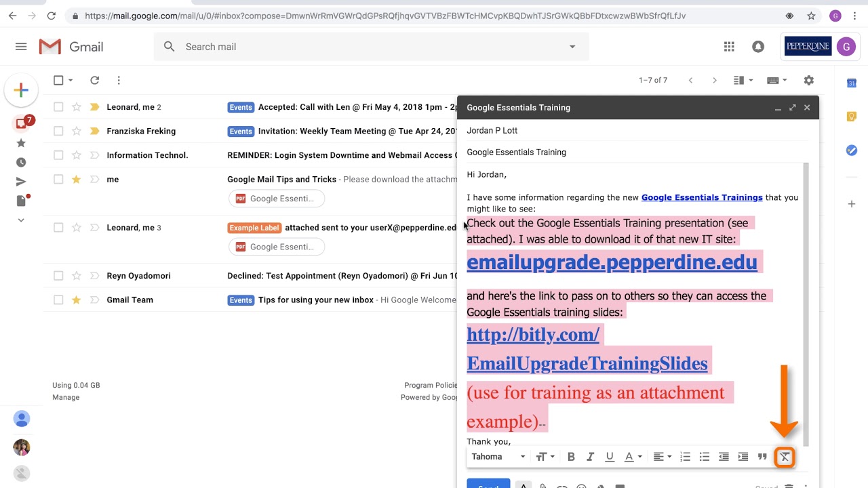Click browser reload button
Viewport: 868px width, 488px height.
pos(52,16)
